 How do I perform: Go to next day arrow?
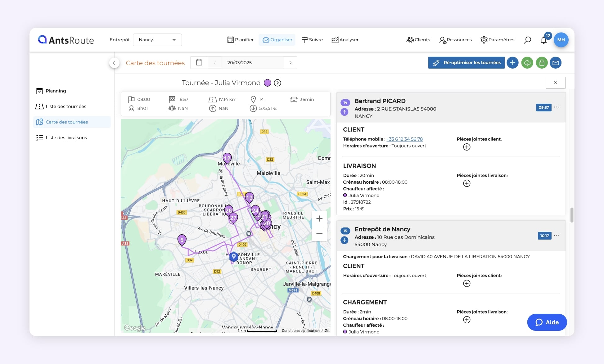point(290,63)
